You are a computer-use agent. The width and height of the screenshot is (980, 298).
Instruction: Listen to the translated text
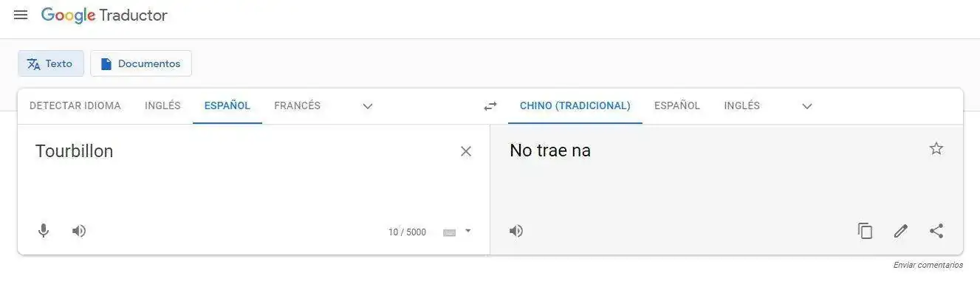516,231
